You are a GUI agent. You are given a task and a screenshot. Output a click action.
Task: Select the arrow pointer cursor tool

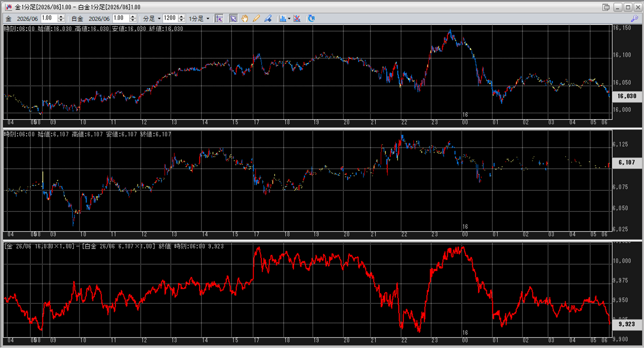point(233,19)
